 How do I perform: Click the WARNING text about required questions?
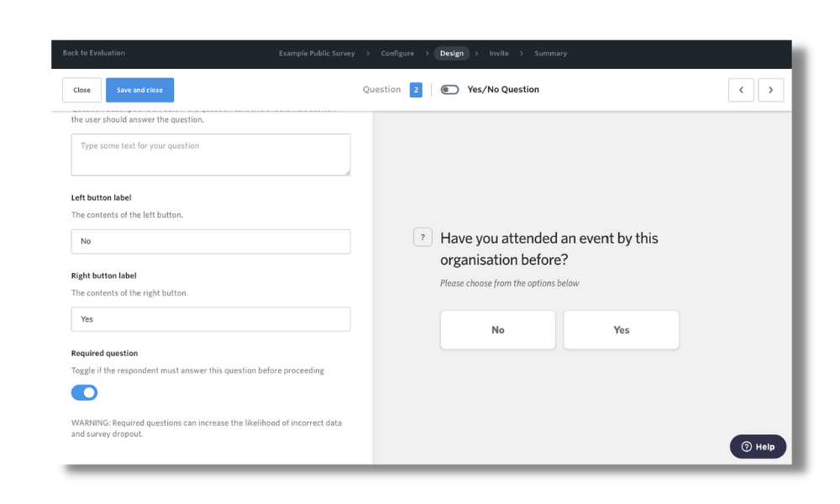tap(207, 428)
